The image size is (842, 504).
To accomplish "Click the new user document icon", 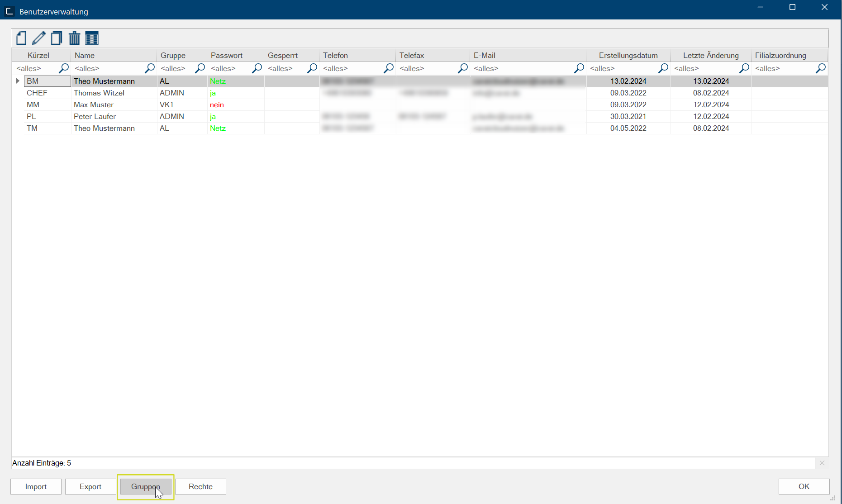I will click(21, 38).
